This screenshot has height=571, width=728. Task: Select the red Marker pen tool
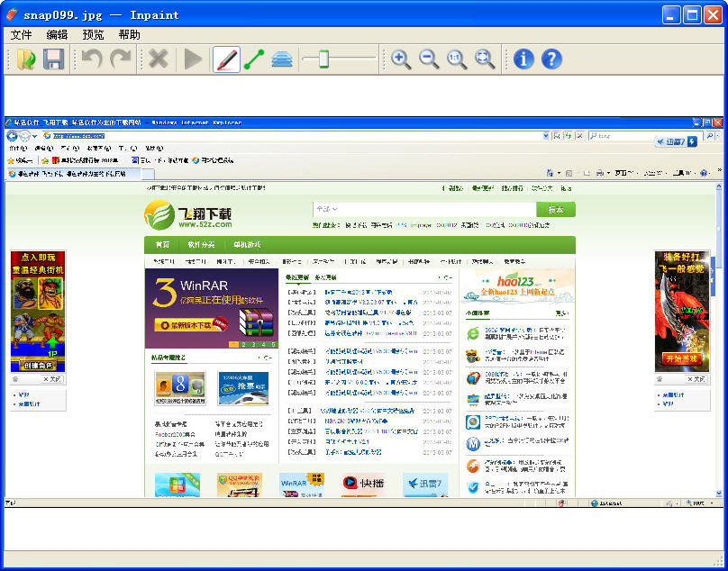(x=226, y=59)
